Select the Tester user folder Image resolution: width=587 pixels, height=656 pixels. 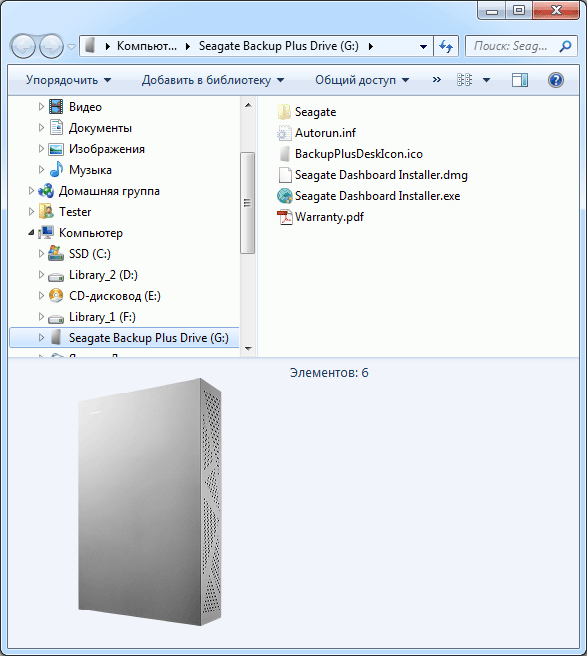pyautogui.click(x=75, y=212)
